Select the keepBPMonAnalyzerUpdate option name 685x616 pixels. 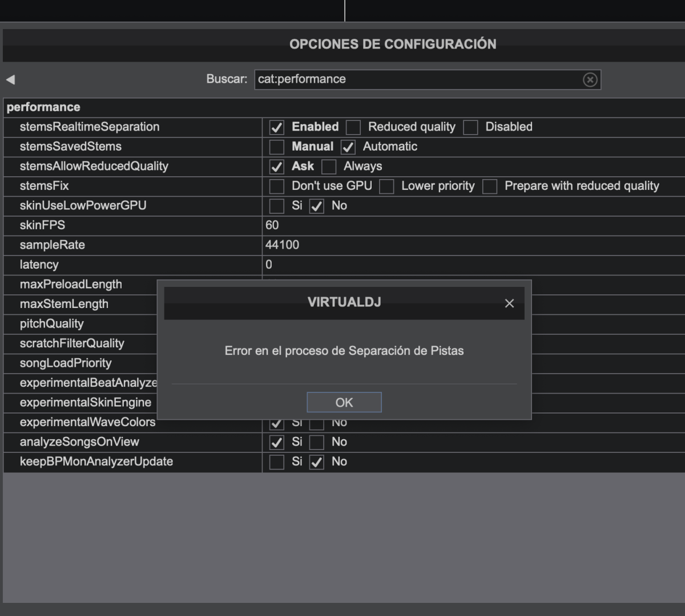tap(96, 461)
